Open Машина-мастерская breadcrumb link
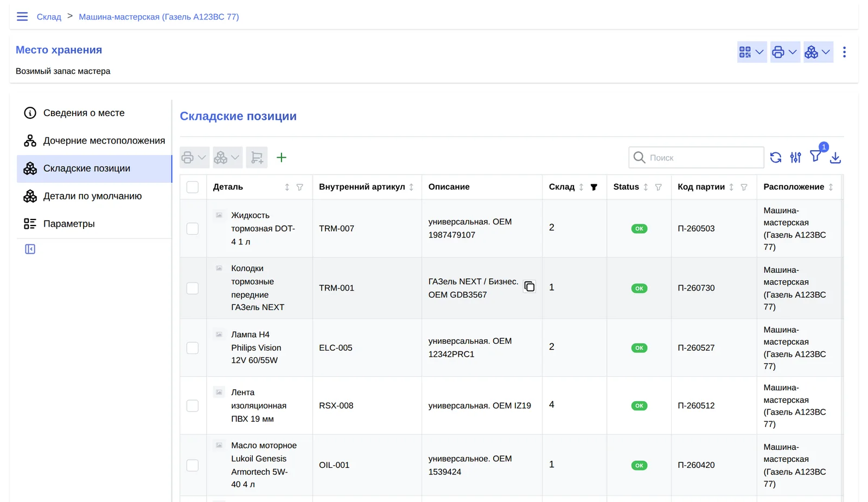 [159, 17]
